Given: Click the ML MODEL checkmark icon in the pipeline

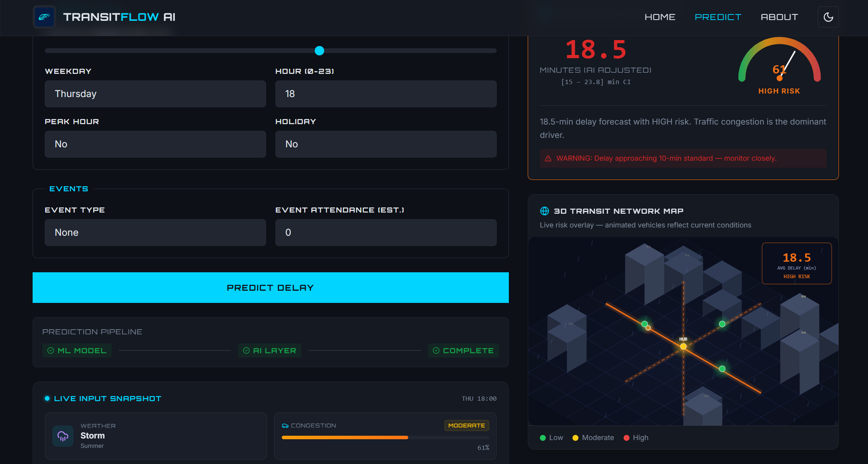Looking at the screenshot, I should click(50, 350).
